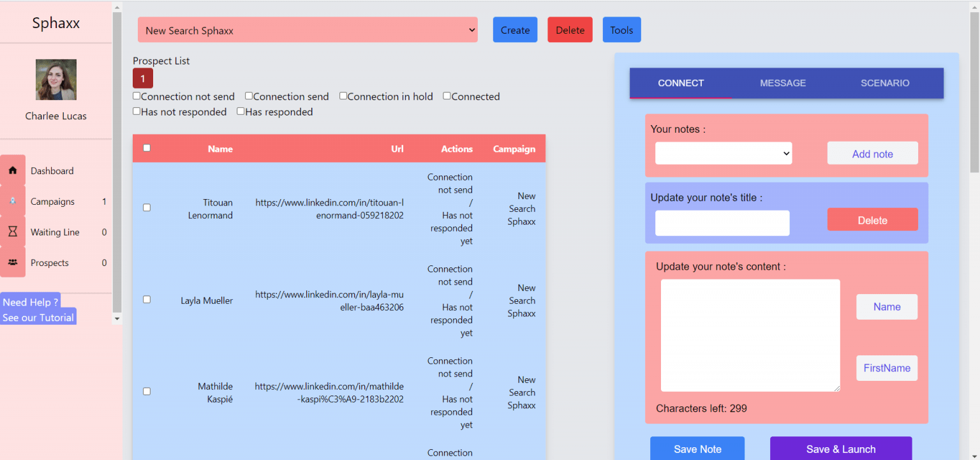Click the Tools button
The image size is (980, 460).
coord(622,30)
